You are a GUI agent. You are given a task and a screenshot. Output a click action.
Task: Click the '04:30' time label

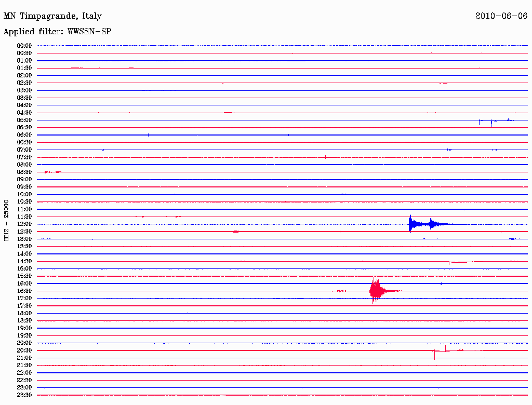tap(24, 113)
